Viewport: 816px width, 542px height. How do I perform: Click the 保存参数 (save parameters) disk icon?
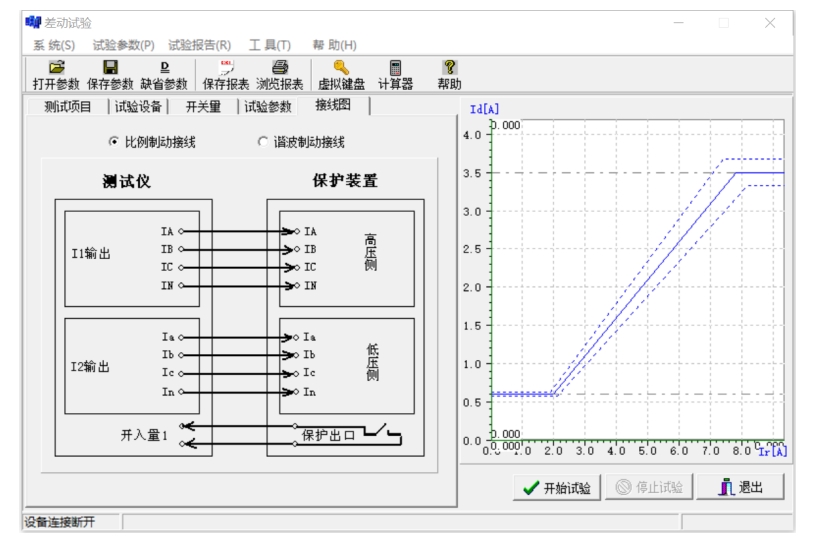[110, 68]
